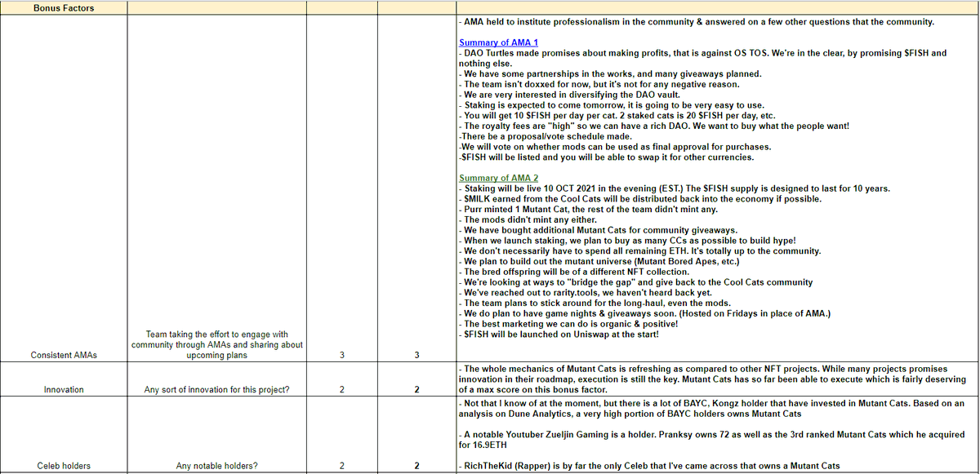Screen dimensions: 980x474
Task: Click 'Staking is expected to come tomorrow' line
Action: click(x=612, y=106)
